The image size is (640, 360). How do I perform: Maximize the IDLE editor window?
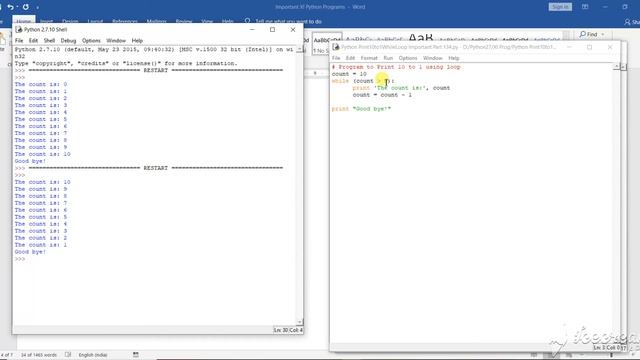point(589,47)
